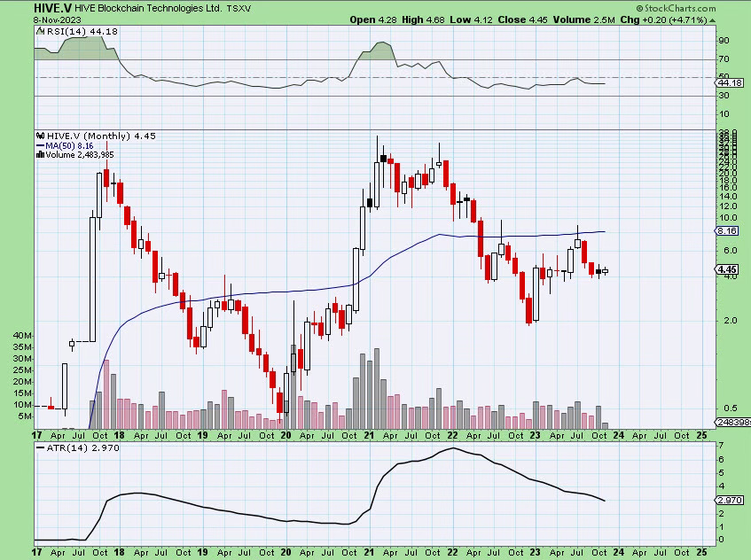Image resolution: width=751 pixels, height=560 pixels.
Task: Click the RSI(14) 44.18 panel label
Action: tap(82, 31)
